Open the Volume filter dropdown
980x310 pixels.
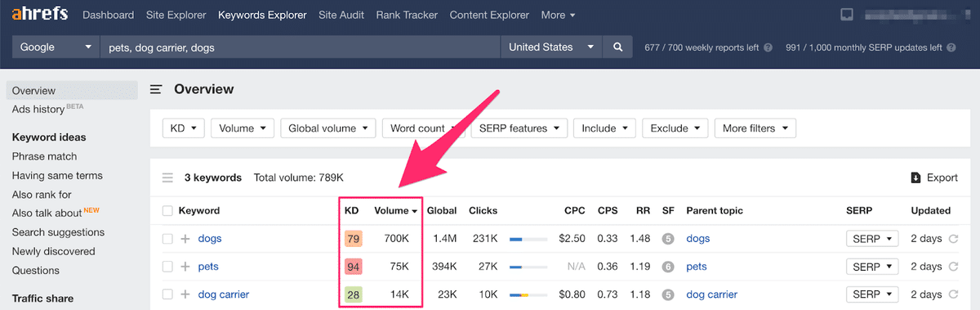point(242,128)
